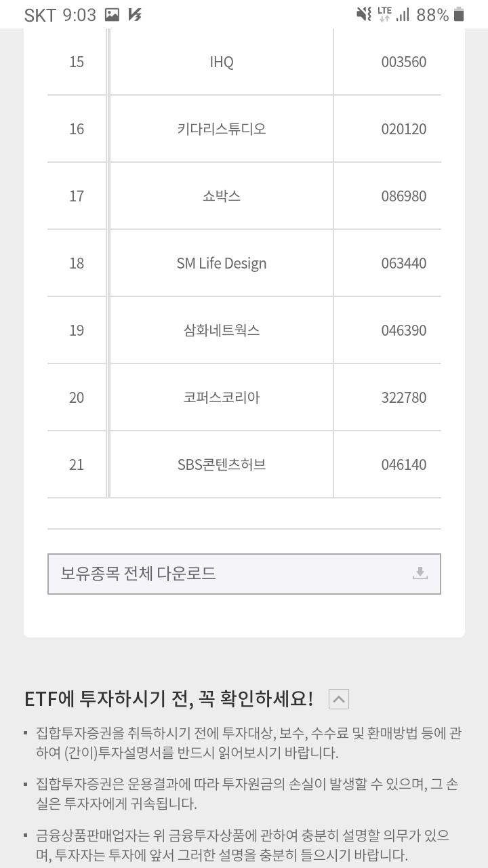Tap the 보유종목 전체 다운로드 button
The width and height of the screenshot is (488, 868).
(x=244, y=574)
